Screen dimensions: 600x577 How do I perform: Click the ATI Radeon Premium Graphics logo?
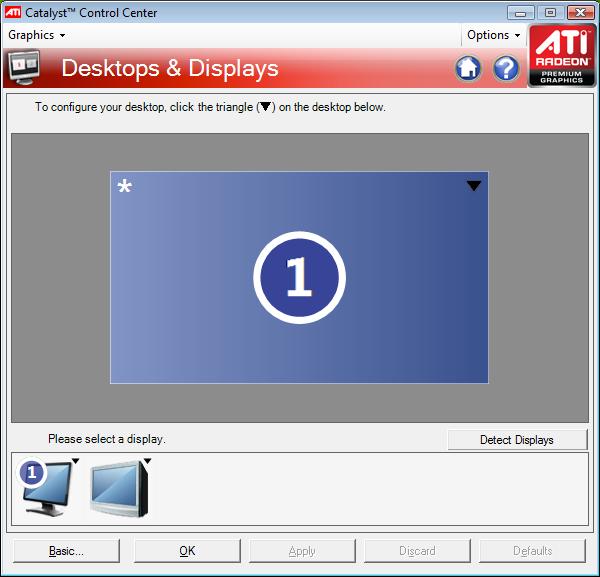(x=562, y=55)
